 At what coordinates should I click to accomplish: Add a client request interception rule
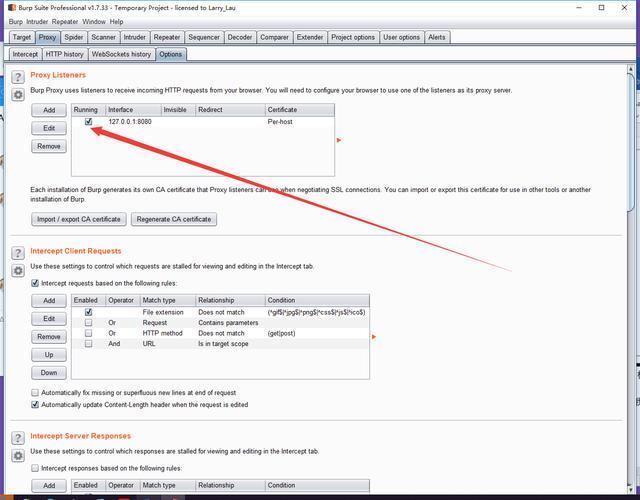[49, 301]
